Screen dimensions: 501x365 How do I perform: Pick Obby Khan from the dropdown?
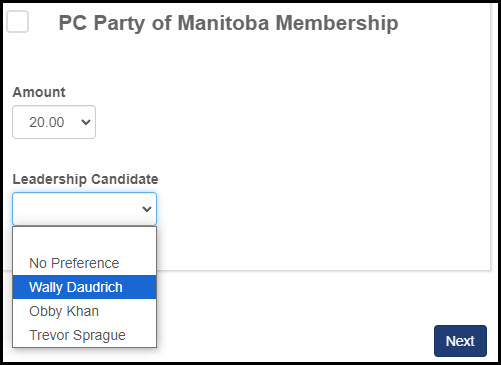pos(84,311)
